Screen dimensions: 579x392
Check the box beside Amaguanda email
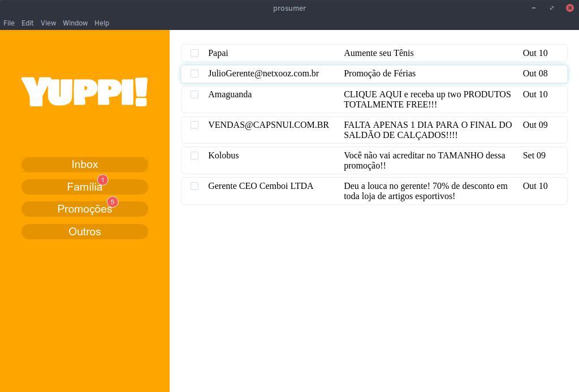[195, 94]
